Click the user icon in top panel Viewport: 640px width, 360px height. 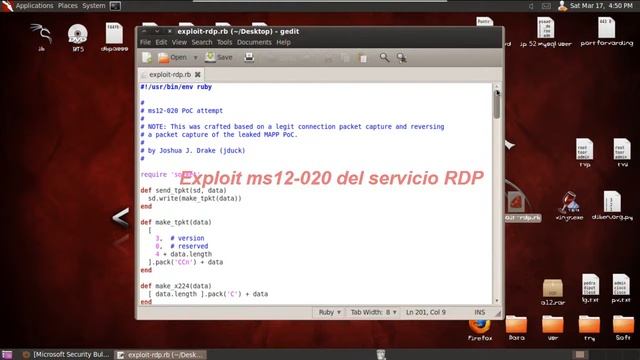[x=562, y=6]
